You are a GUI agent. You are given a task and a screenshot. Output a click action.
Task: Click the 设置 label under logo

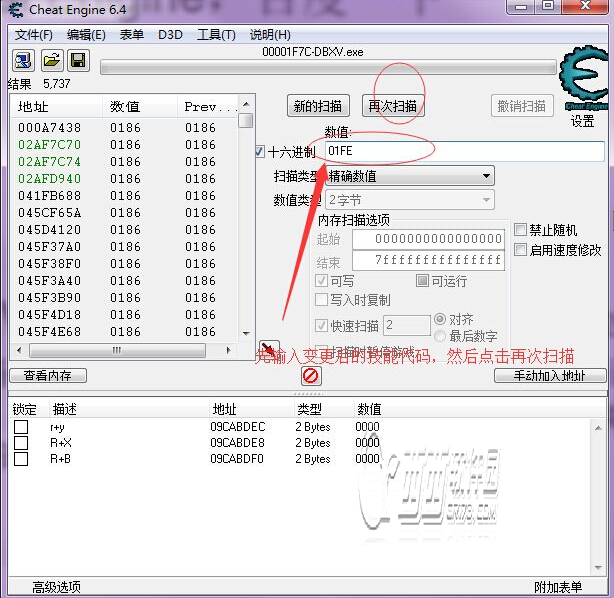pos(583,121)
